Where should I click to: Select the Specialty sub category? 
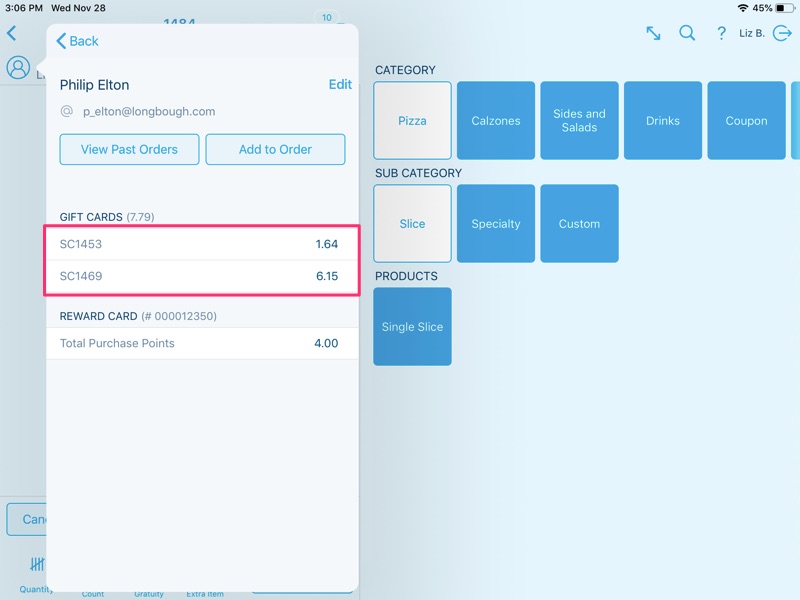point(496,224)
